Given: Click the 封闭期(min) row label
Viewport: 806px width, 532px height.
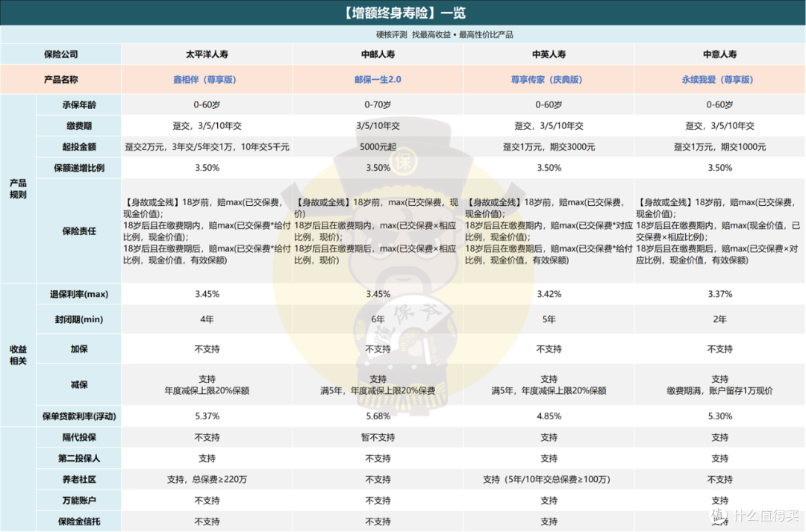Looking at the screenshot, I should (x=79, y=319).
